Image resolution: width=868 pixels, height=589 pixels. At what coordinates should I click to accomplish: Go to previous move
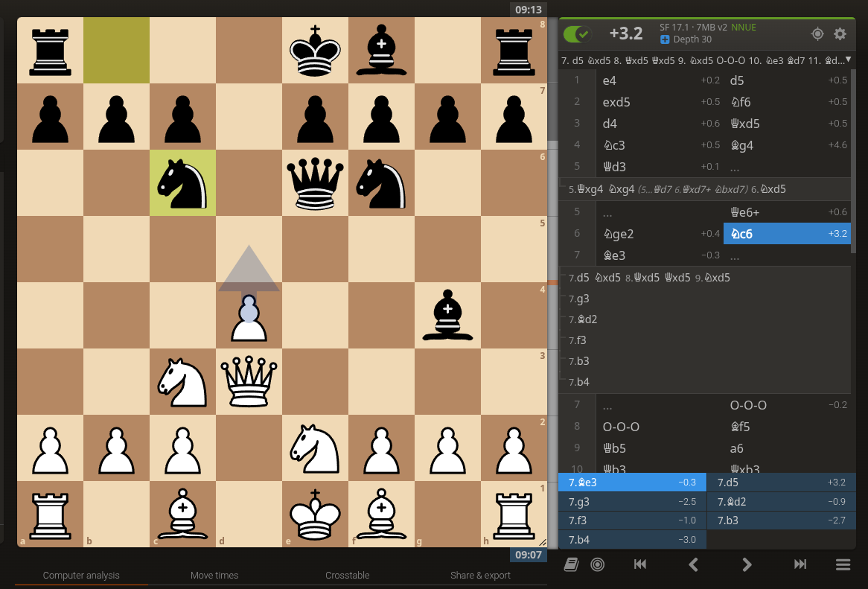tap(693, 564)
